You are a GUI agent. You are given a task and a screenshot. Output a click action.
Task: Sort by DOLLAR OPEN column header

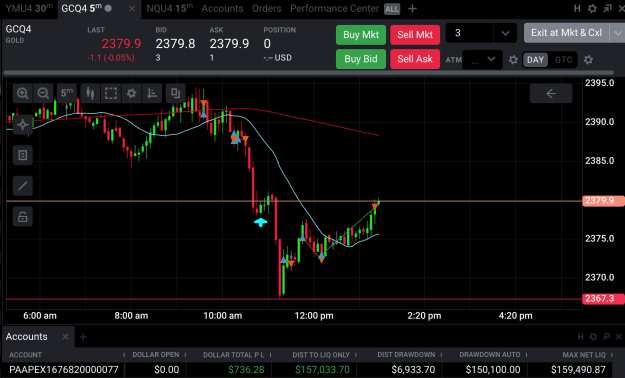coord(156,354)
